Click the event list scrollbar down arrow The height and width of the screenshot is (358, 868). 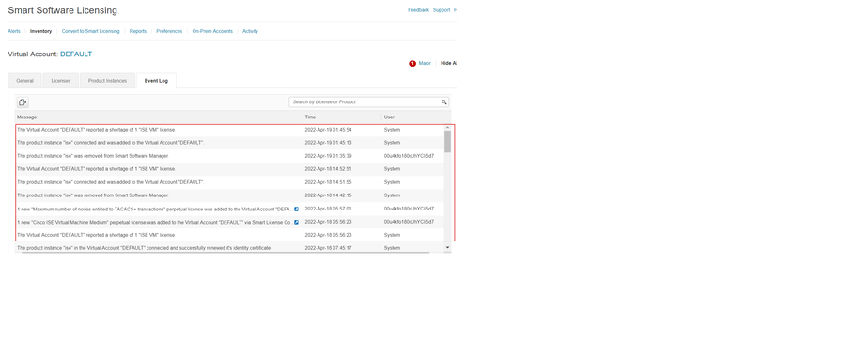[x=447, y=247]
